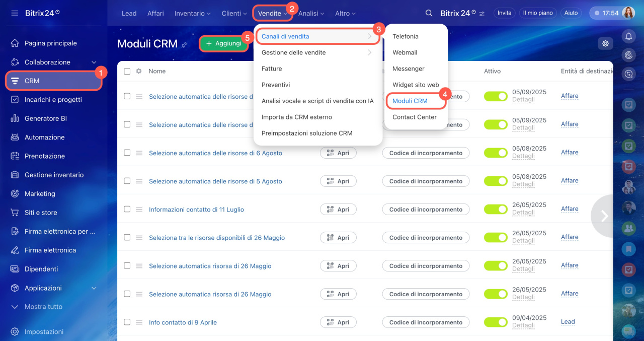Open Seleziona tra le risorse disponibili di 26 Maggio
This screenshot has height=341, width=644.
[x=210, y=238]
